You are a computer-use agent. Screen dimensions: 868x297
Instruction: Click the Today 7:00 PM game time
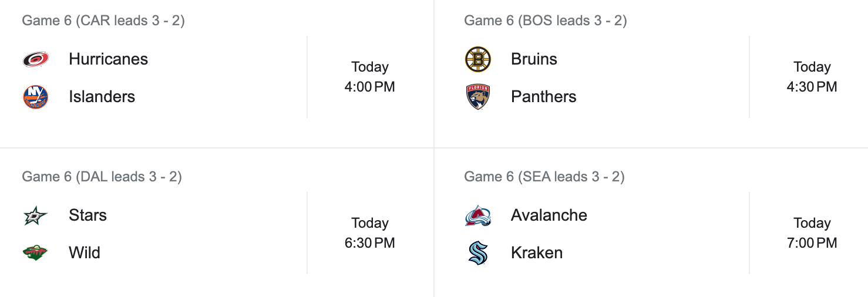812,233
